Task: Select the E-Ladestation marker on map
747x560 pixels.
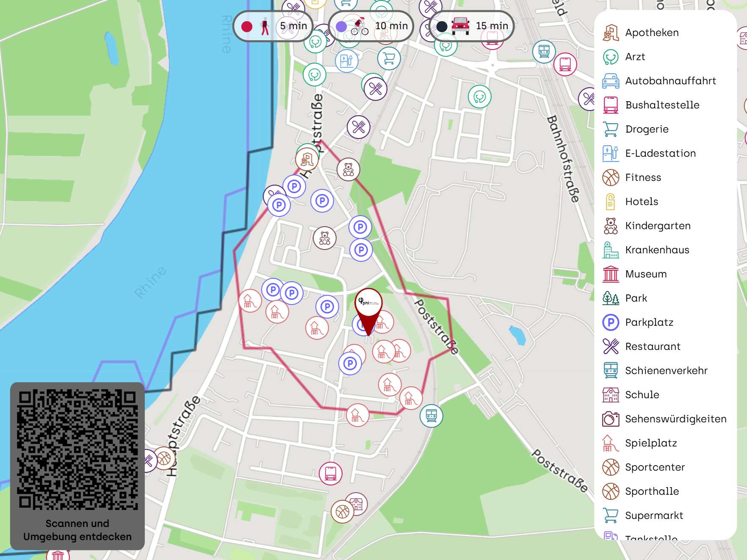Action: 346,61
